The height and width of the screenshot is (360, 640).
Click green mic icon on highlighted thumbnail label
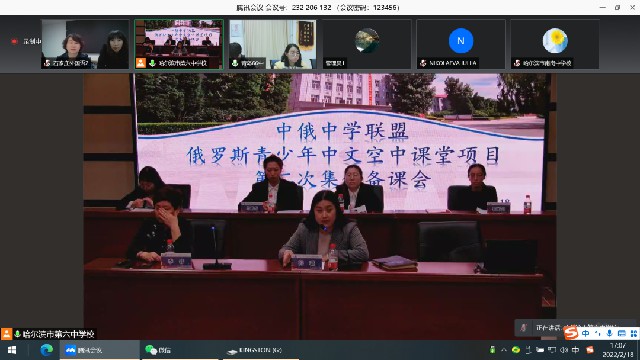[152, 63]
